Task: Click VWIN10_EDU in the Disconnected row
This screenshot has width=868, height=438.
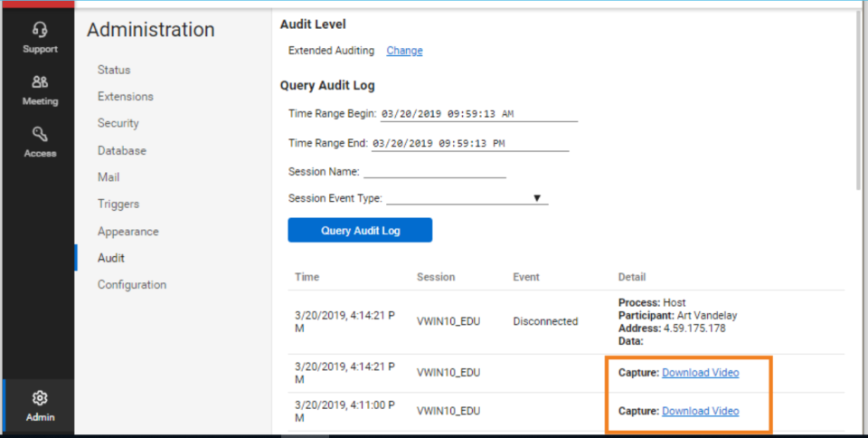Action: [448, 322]
